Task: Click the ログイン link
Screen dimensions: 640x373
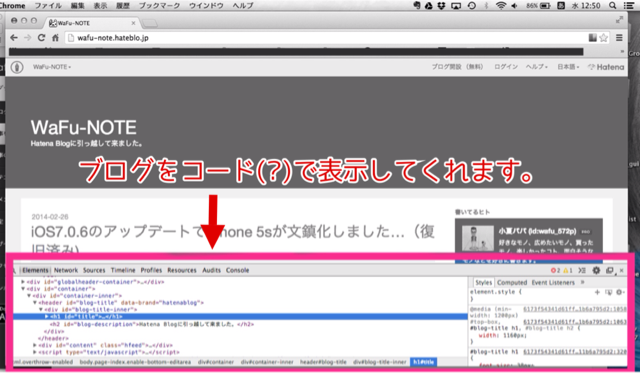Action: tap(506, 67)
